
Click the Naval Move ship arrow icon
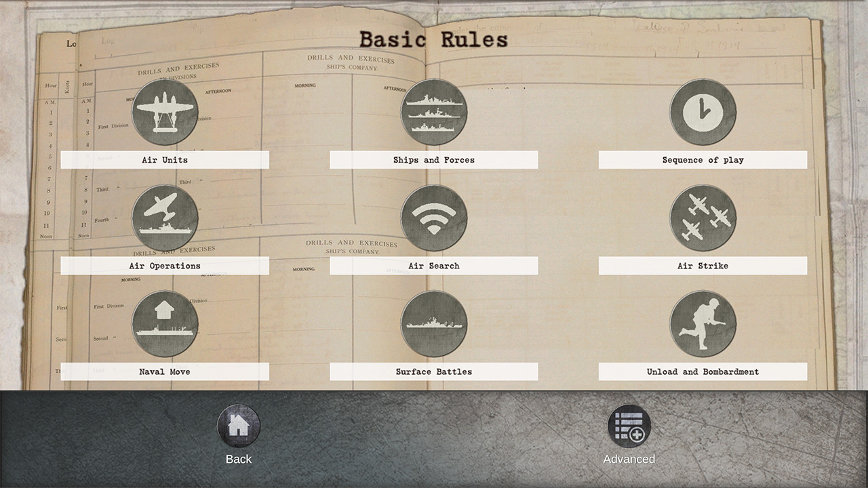click(165, 323)
